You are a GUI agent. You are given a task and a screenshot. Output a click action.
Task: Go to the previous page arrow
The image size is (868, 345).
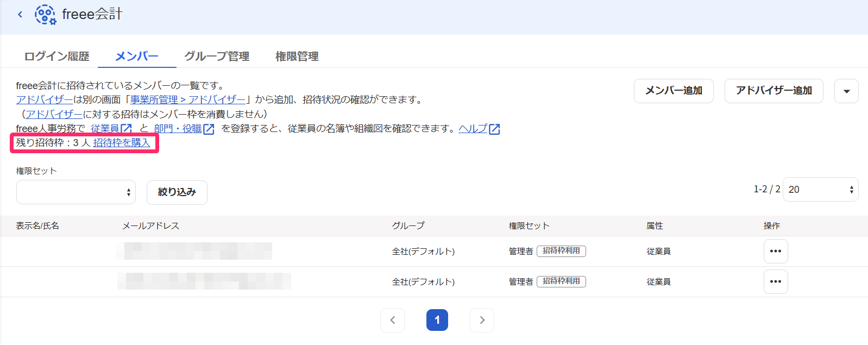pyautogui.click(x=393, y=320)
